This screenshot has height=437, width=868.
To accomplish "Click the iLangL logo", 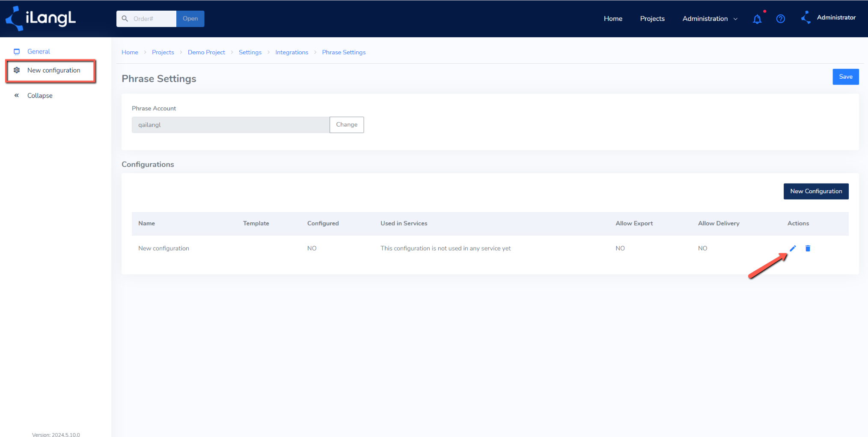I will click(41, 18).
